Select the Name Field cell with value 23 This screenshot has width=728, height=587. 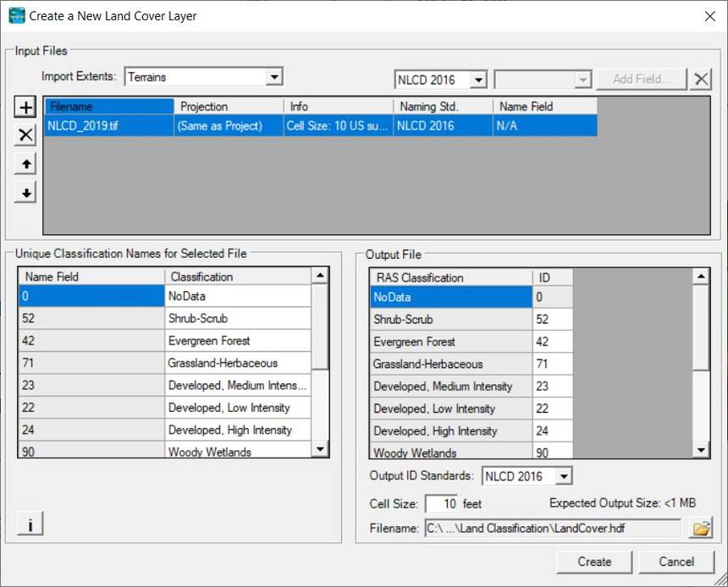(x=91, y=385)
